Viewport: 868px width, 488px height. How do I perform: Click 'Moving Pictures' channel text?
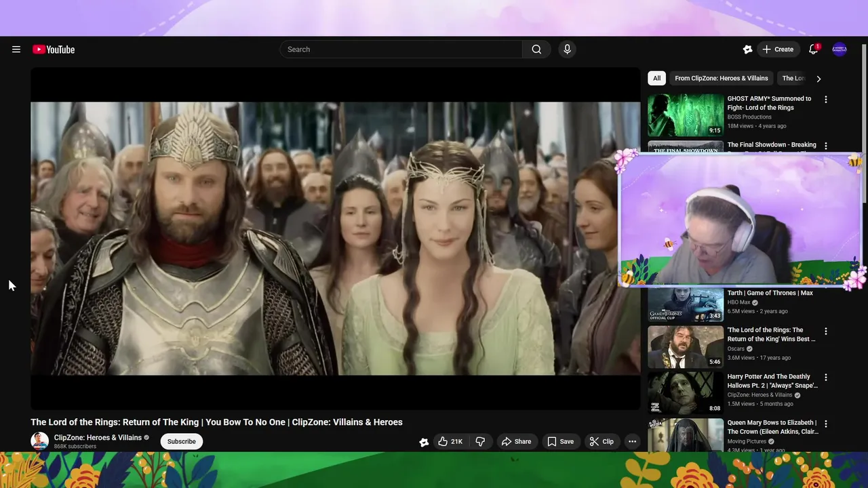tap(747, 441)
